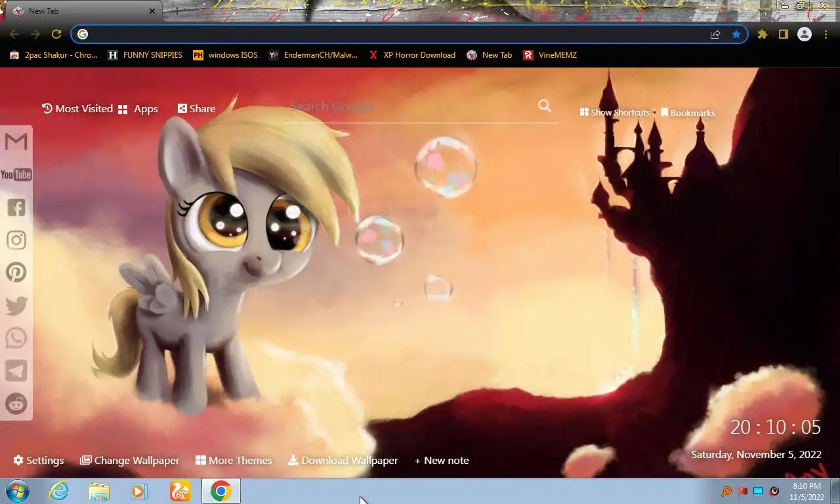Image resolution: width=840 pixels, height=504 pixels.
Task: Click the search magnifier icon
Action: 545,106
